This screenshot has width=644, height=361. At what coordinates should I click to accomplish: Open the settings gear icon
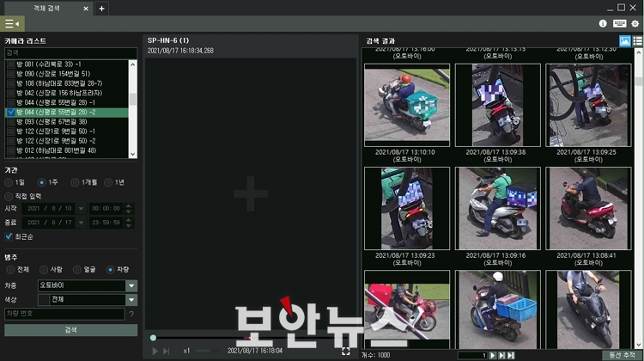pyautogui.click(x=635, y=24)
